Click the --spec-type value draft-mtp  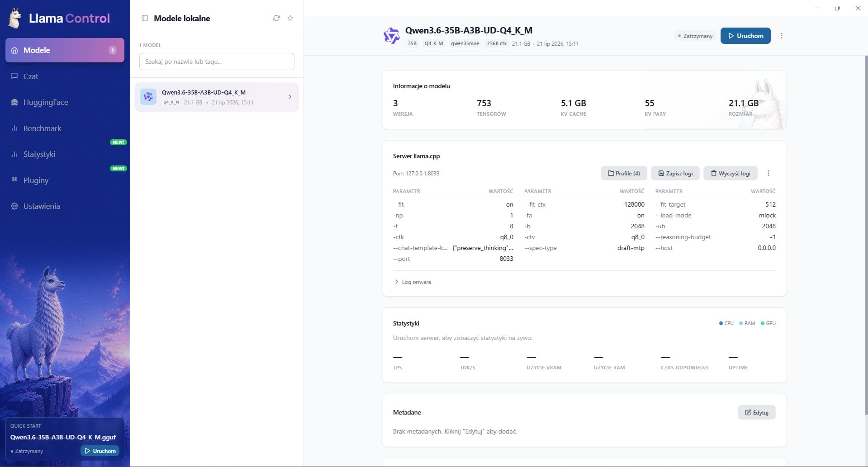[631, 248]
